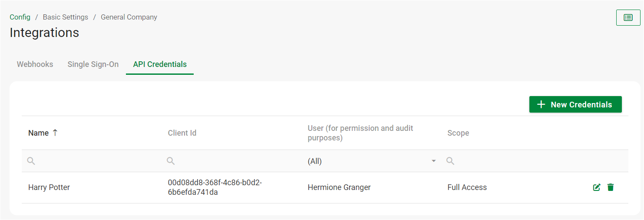Edit the Harry Potter credentials
The height and width of the screenshot is (220, 644).
(597, 187)
